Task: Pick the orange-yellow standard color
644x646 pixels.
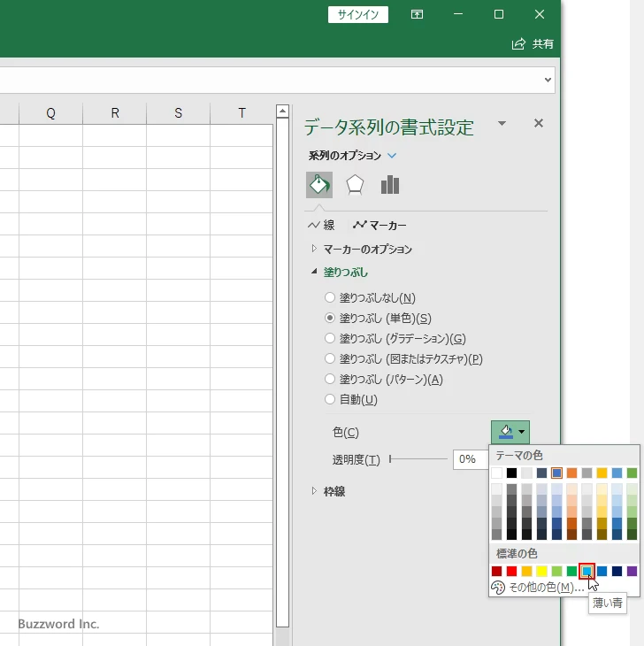Action: click(526, 571)
